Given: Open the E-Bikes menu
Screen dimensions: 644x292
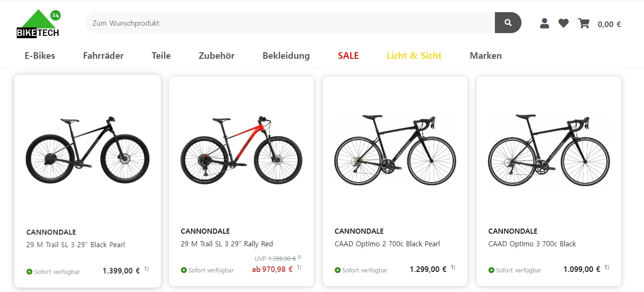Looking at the screenshot, I should 40,56.
